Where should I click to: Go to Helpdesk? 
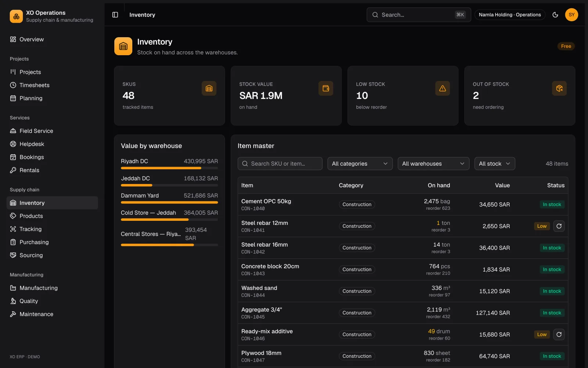tap(52, 144)
